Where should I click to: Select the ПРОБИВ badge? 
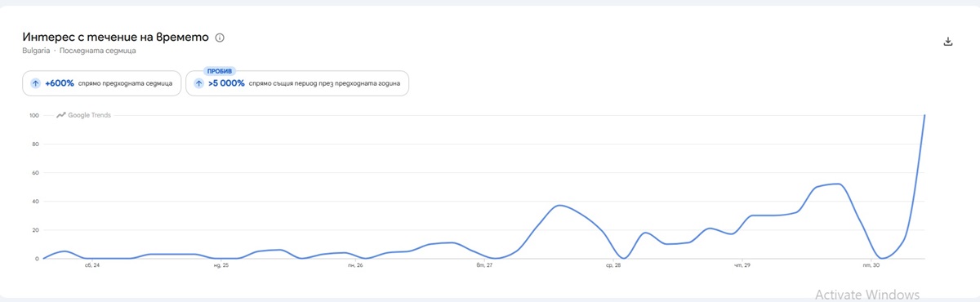pyautogui.click(x=220, y=71)
